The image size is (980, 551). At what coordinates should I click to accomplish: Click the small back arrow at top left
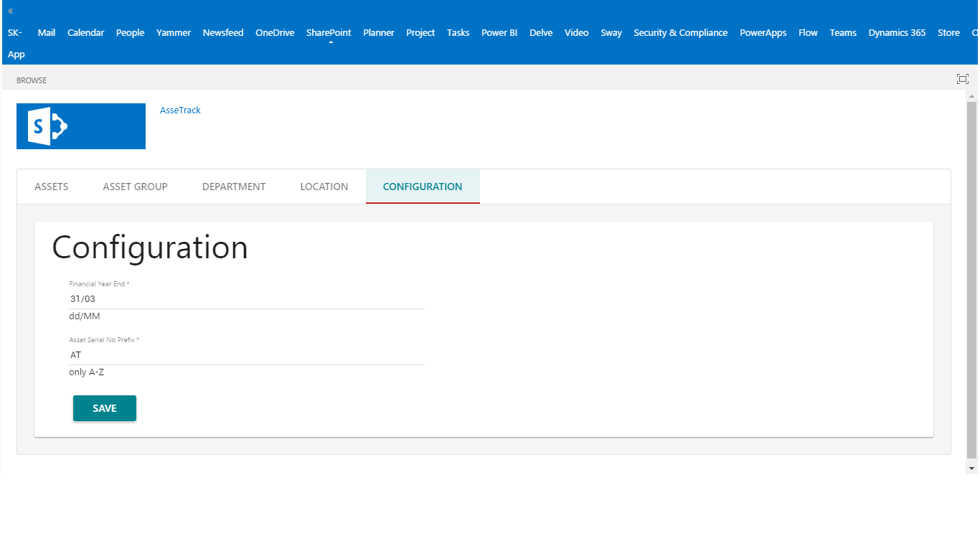point(10,11)
